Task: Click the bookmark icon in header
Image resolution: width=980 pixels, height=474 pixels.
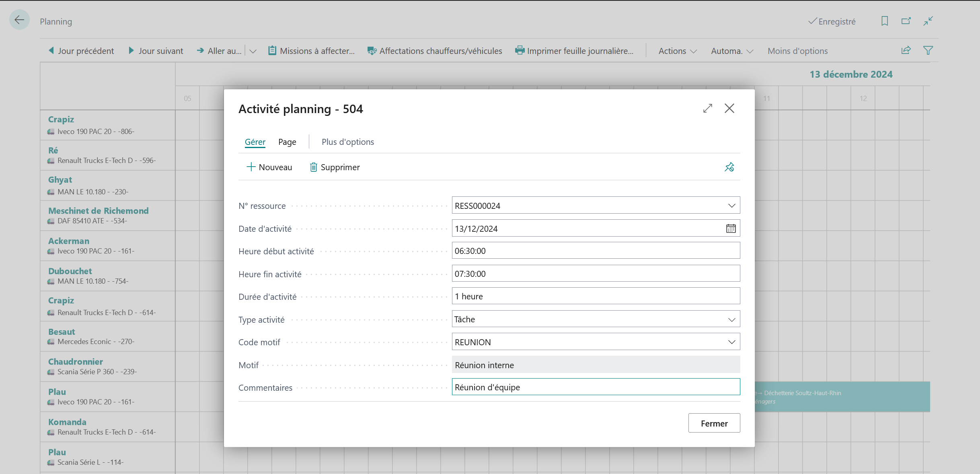Action: click(884, 21)
